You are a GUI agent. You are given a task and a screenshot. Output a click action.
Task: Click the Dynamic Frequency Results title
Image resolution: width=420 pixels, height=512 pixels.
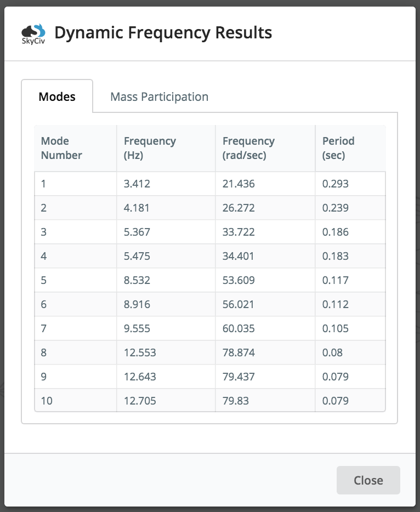(x=163, y=33)
